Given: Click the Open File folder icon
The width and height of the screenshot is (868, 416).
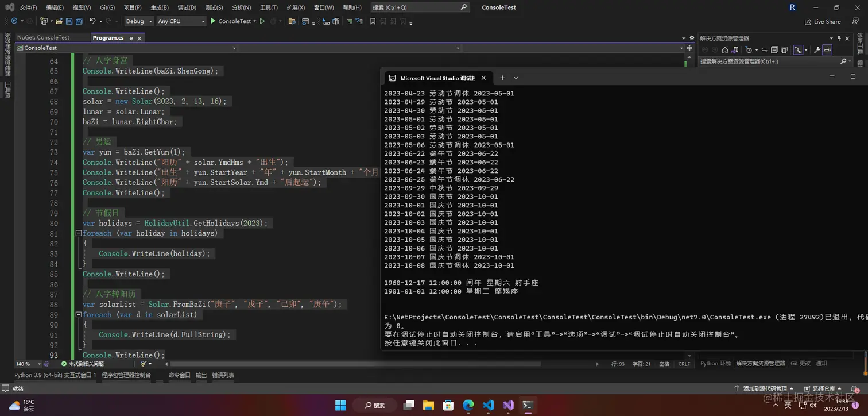Looking at the screenshot, I should point(59,21).
